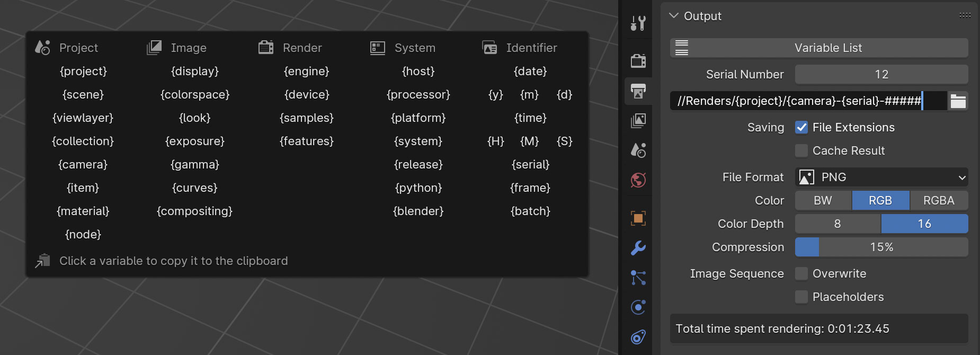Screen dimensions: 980x355
Task: Copy the {colorspace} variable
Action: click(195, 94)
